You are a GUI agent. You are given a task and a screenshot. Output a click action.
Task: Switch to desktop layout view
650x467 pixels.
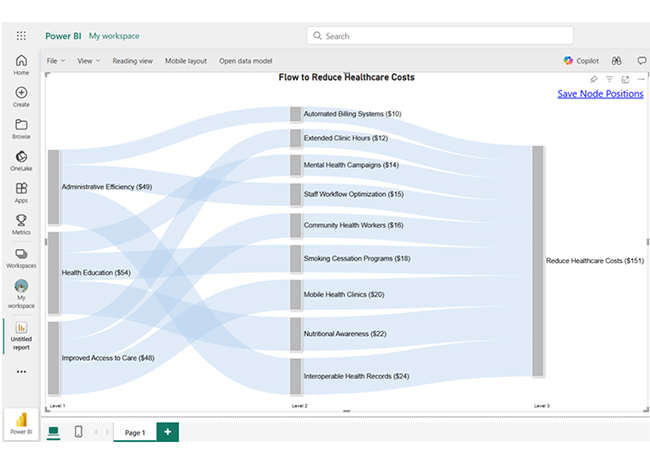click(x=54, y=431)
